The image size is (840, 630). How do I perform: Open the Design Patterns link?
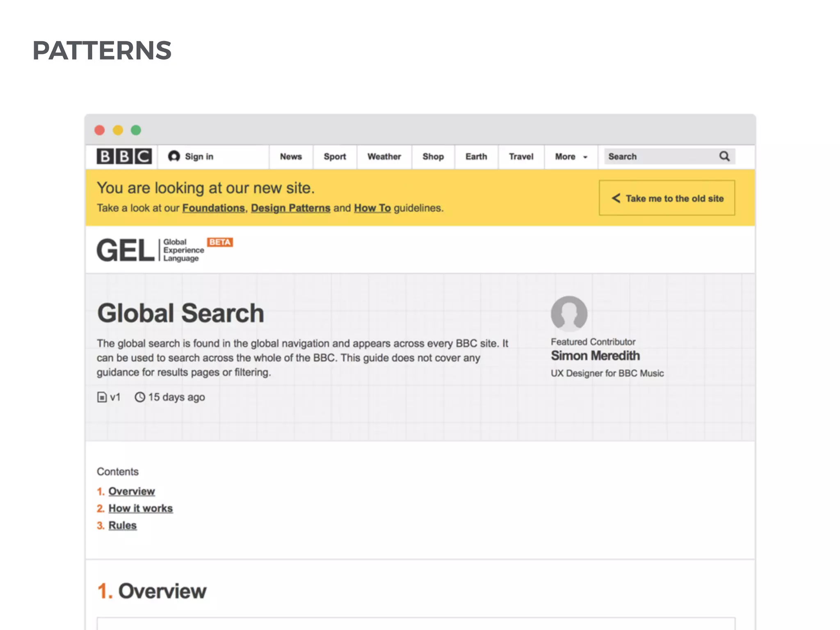point(290,208)
